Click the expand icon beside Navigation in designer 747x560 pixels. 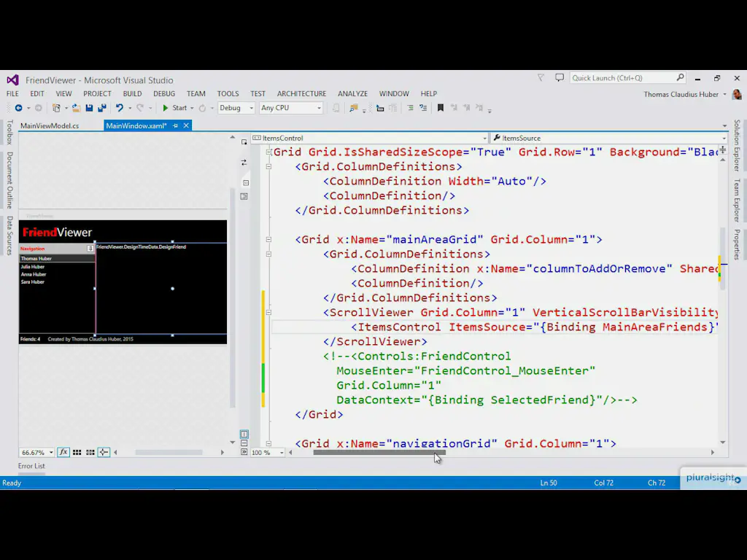[x=90, y=249]
